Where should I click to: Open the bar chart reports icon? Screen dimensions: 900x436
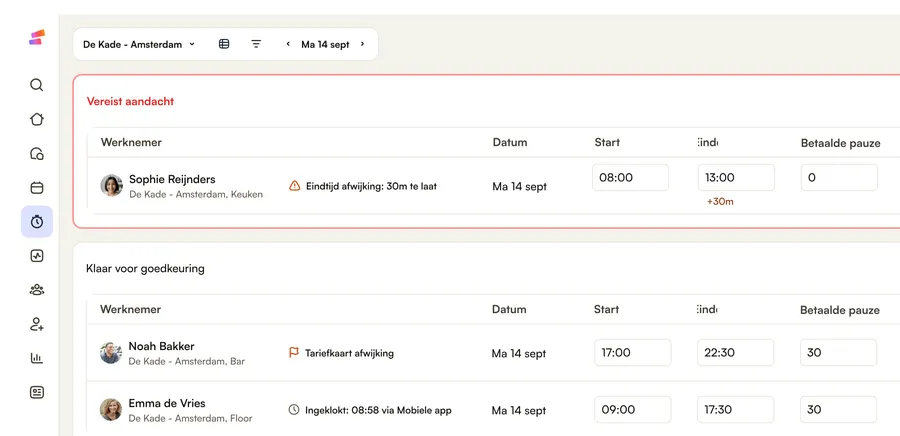[37, 358]
